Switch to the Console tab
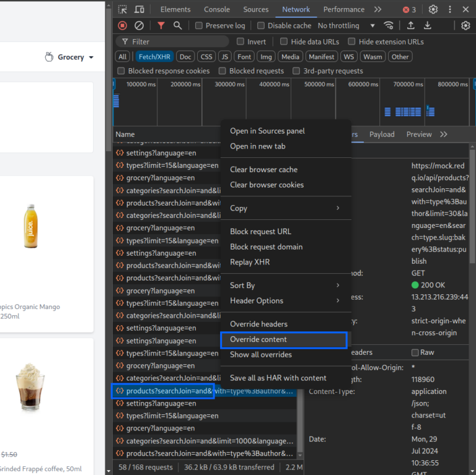476x475 pixels. point(217,9)
